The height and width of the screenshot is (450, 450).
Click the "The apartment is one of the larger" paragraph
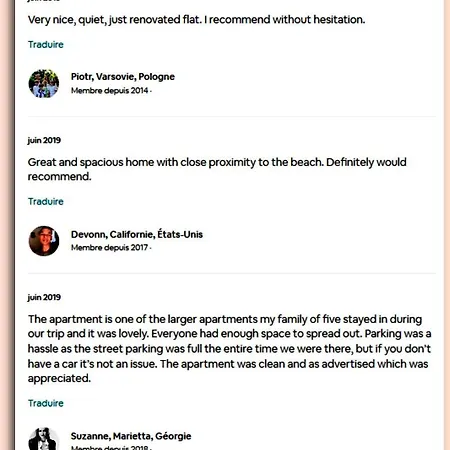point(229,349)
